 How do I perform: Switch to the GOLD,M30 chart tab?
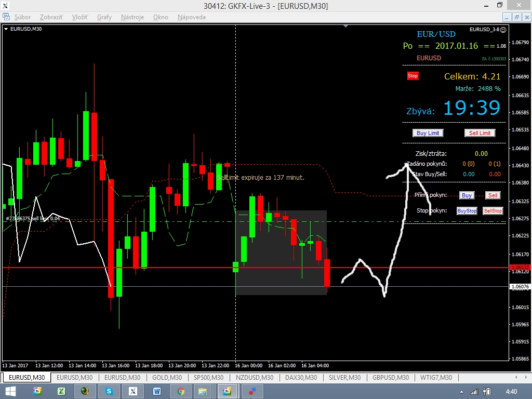167,377
